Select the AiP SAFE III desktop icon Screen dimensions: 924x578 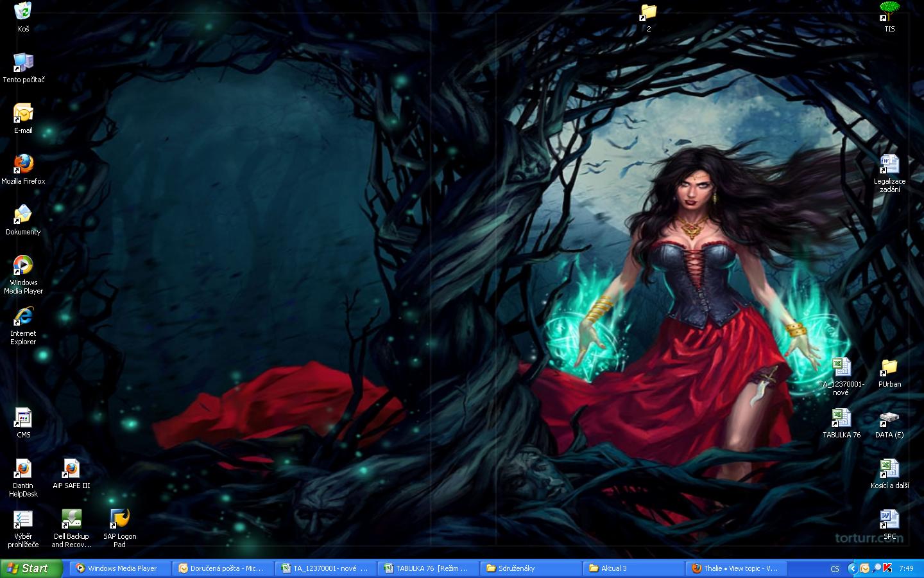tap(71, 469)
